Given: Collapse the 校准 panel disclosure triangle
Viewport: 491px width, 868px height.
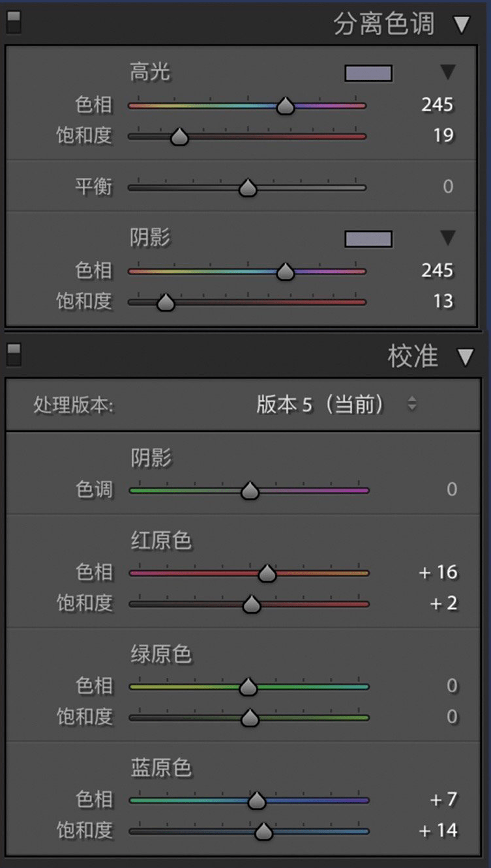Looking at the screenshot, I should 466,356.
